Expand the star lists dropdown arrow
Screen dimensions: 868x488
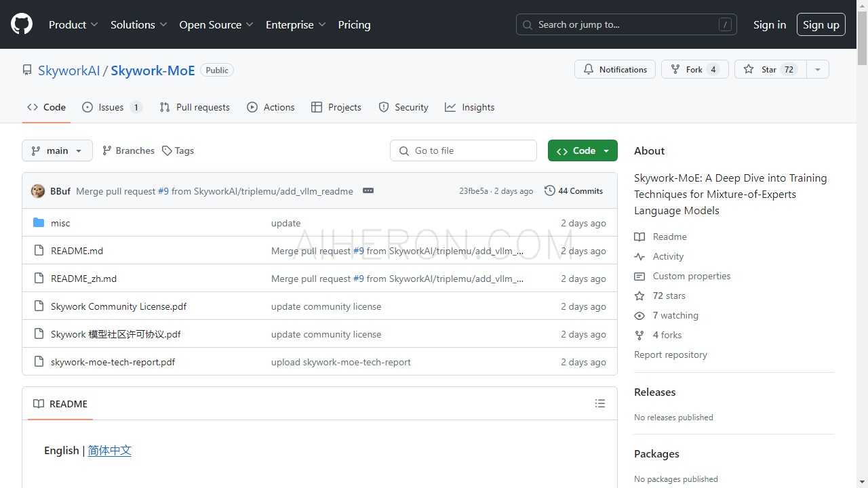pos(818,69)
